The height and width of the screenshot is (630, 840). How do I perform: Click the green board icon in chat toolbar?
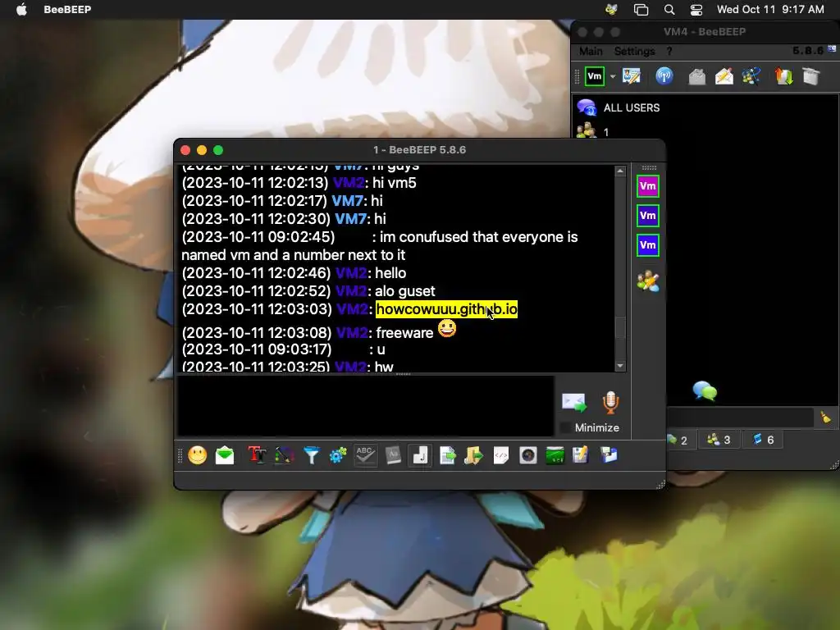[x=555, y=455]
